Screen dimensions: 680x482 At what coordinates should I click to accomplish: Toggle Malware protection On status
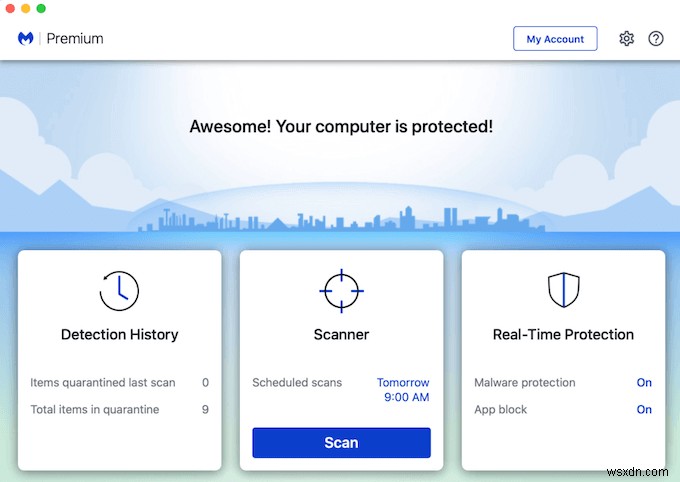[644, 382]
